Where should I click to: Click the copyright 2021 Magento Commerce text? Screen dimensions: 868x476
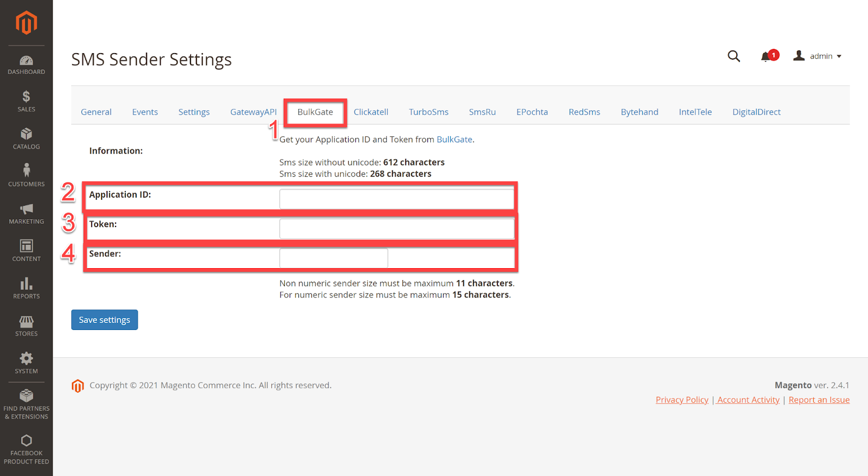[x=210, y=385]
